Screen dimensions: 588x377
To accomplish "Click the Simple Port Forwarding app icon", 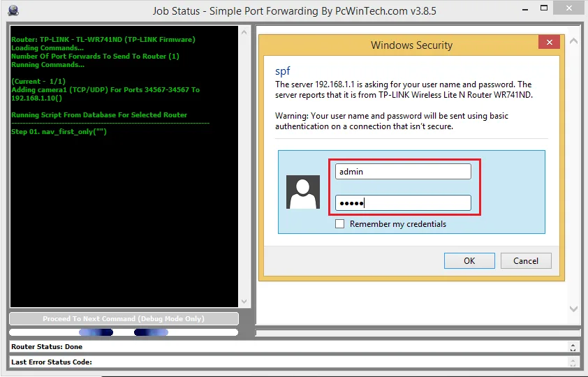I will click(x=13, y=10).
